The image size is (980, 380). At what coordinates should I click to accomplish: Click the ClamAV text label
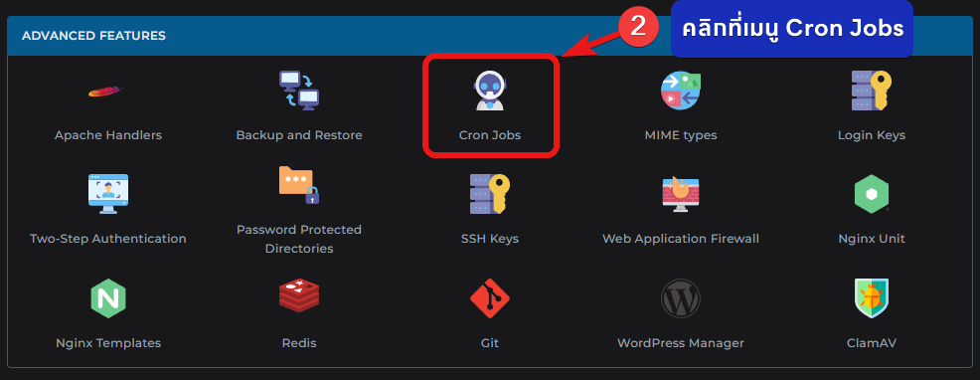(872, 343)
